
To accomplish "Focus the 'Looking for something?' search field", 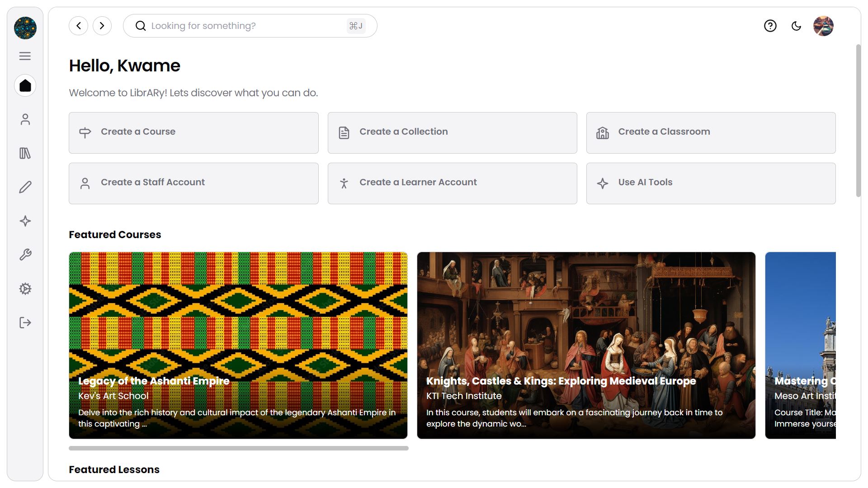I will (x=250, y=26).
